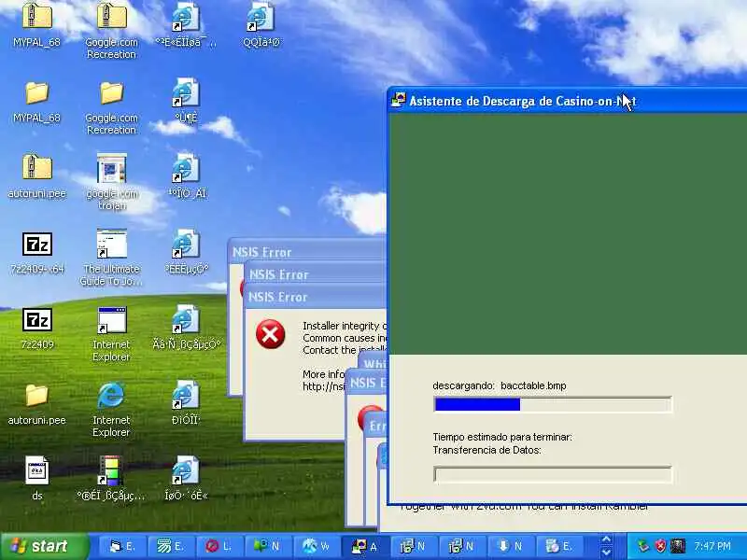This screenshot has width=747, height=560.
Task: Click the red shield tray icon
Action: pyautogui.click(x=660, y=546)
